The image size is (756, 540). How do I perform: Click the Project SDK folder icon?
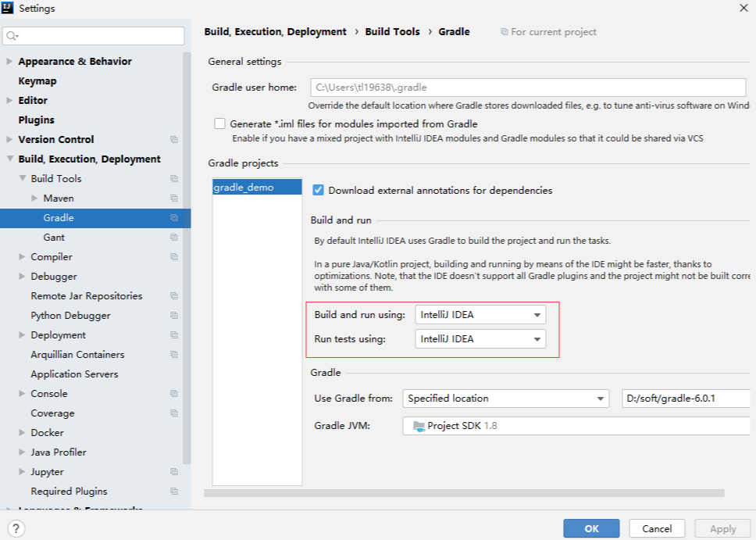coord(419,426)
